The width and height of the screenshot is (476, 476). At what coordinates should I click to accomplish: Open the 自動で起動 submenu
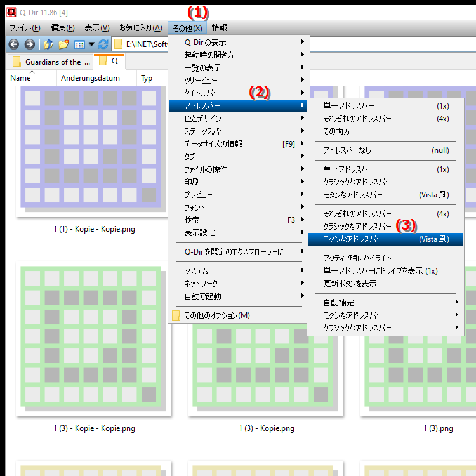click(238, 296)
